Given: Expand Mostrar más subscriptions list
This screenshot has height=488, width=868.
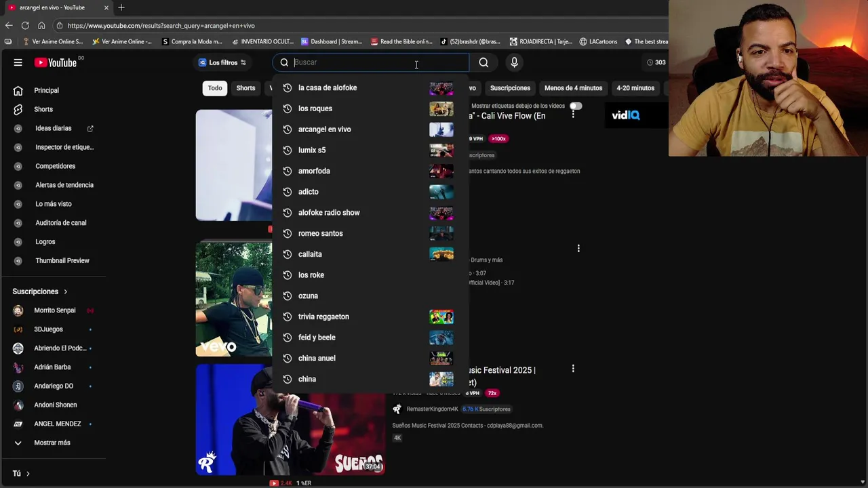Looking at the screenshot, I should pos(52,443).
